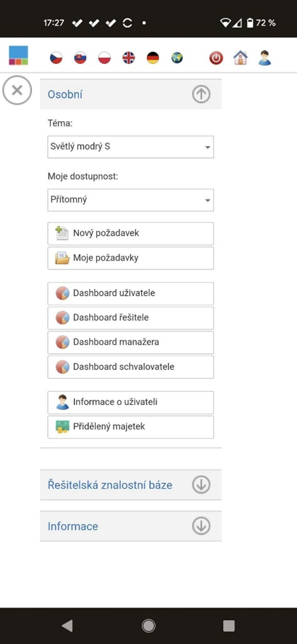The height and width of the screenshot is (644, 297).
Task: Choose the Polish flag language icon
Action: click(104, 58)
